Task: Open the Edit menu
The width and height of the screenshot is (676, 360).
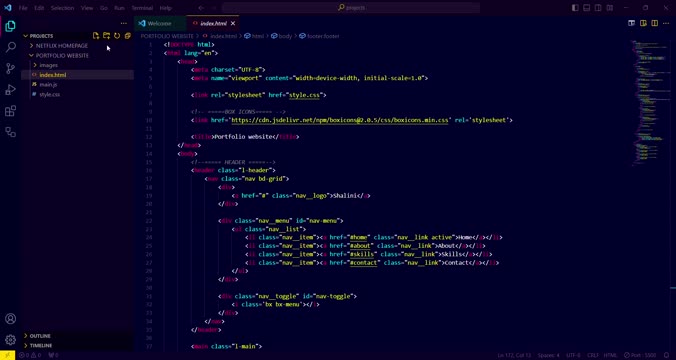Action: (x=39, y=8)
